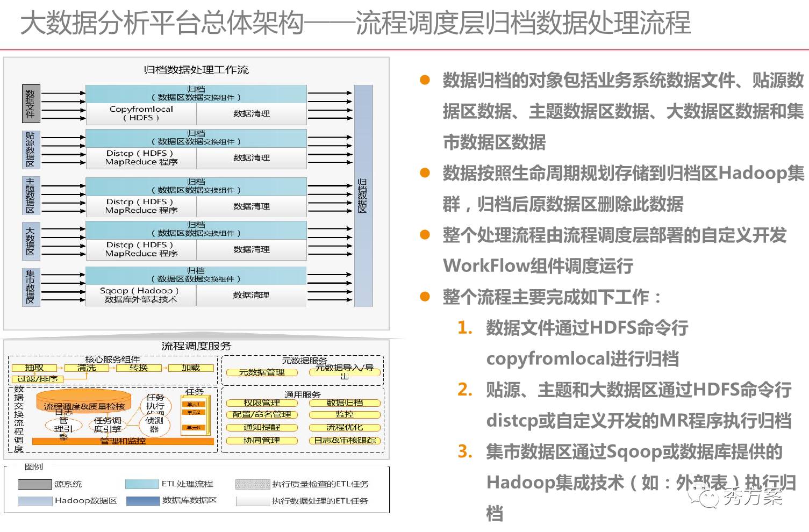809x532 pixels.
Task: Click the 图例 legend label
Action: (34, 466)
